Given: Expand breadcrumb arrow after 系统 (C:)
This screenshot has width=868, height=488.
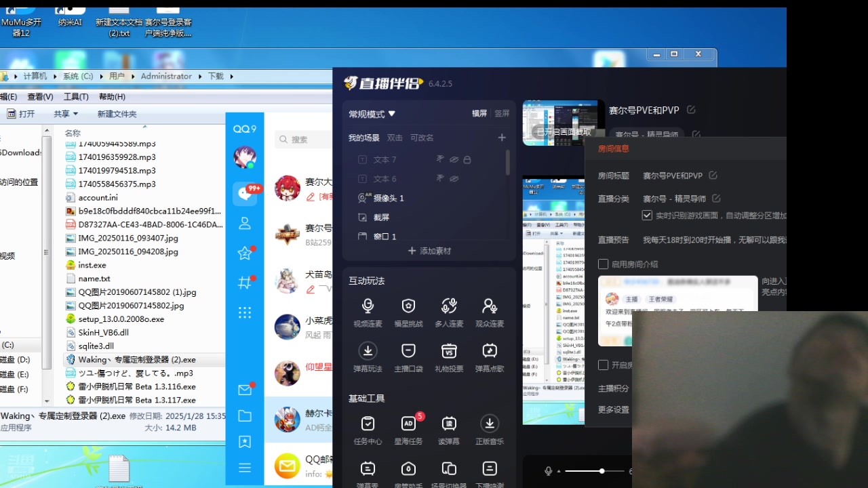Looking at the screenshot, I should coord(102,77).
